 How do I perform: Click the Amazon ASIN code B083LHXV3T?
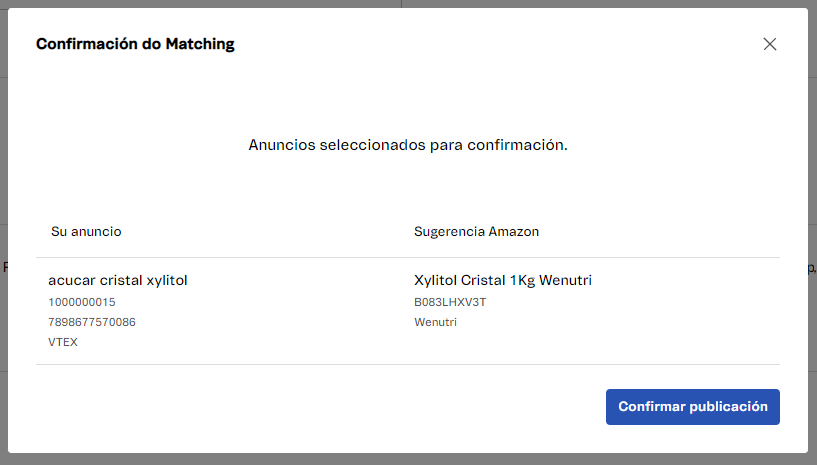tap(450, 301)
